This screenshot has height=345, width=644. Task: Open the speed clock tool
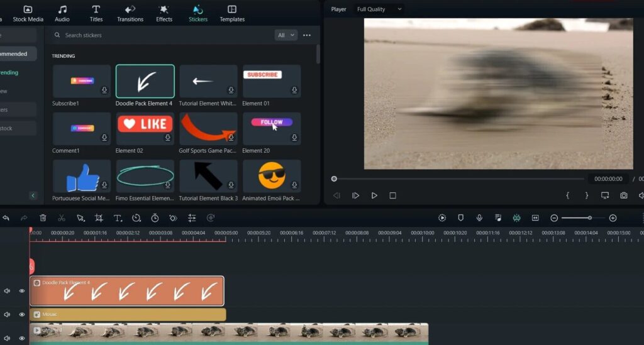pyautogui.click(x=136, y=218)
